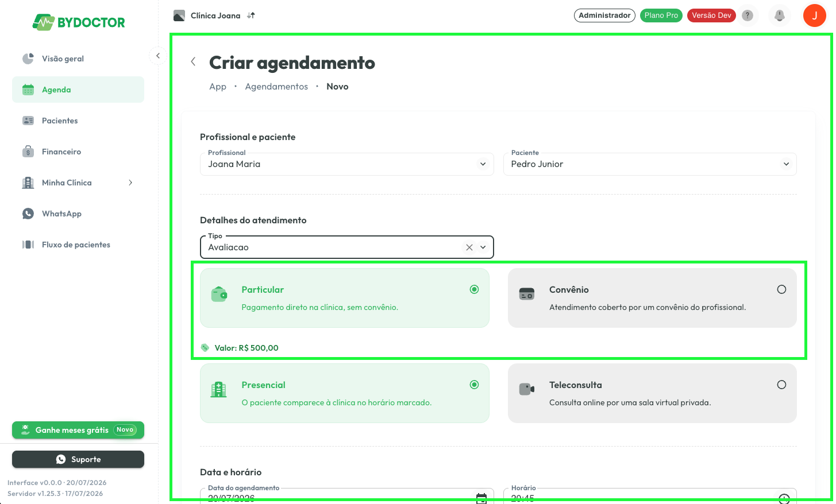
Task: Click the price tag icon beside Valor
Action: tap(205, 348)
